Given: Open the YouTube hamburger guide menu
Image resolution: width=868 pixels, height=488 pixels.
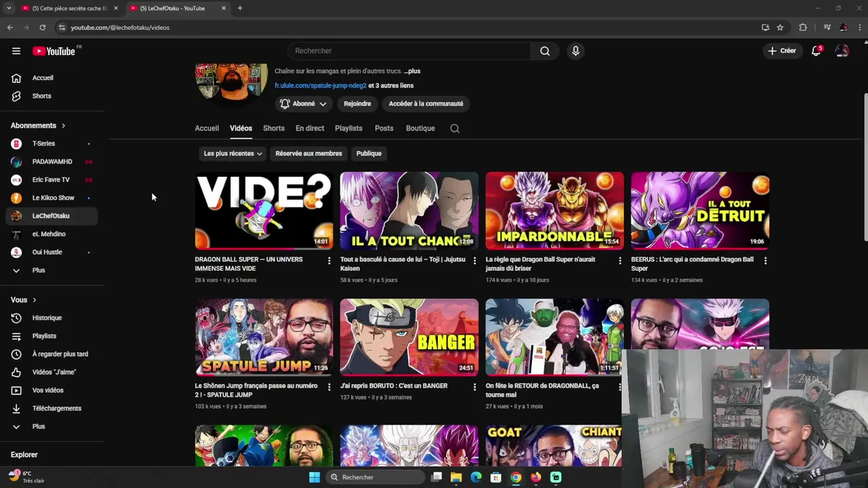Looking at the screenshot, I should 16,51.
